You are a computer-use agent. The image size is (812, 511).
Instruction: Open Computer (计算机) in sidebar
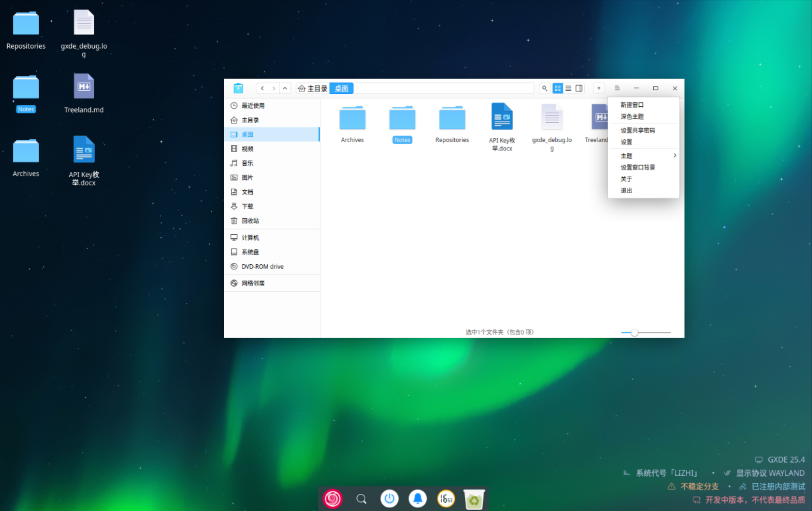(272, 238)
